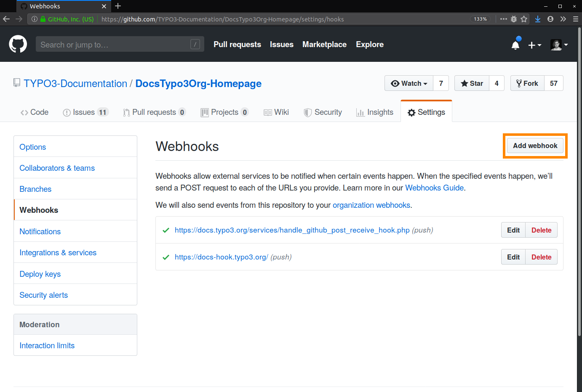Open Explore in top navigation
This screenshot has height=392, width=582.
point(370,44)
